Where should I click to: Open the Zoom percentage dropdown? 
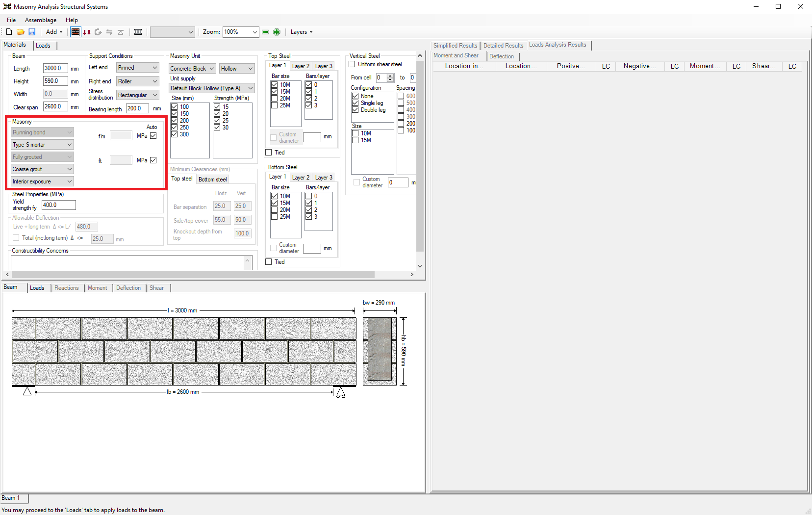(254, 32)
